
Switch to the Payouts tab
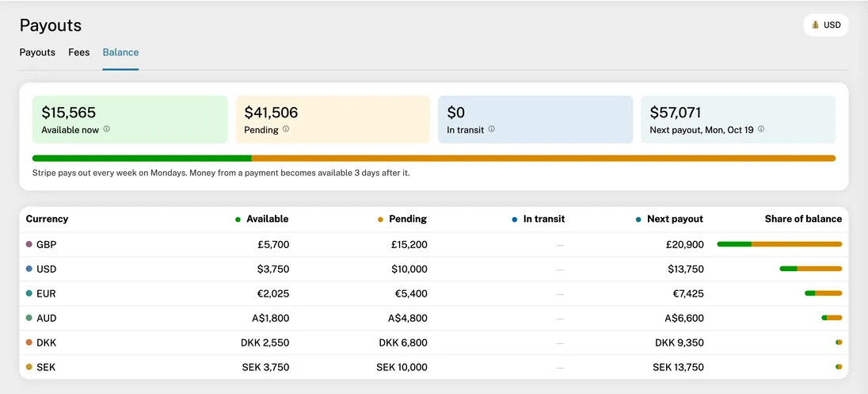click(x=37, y=52)
